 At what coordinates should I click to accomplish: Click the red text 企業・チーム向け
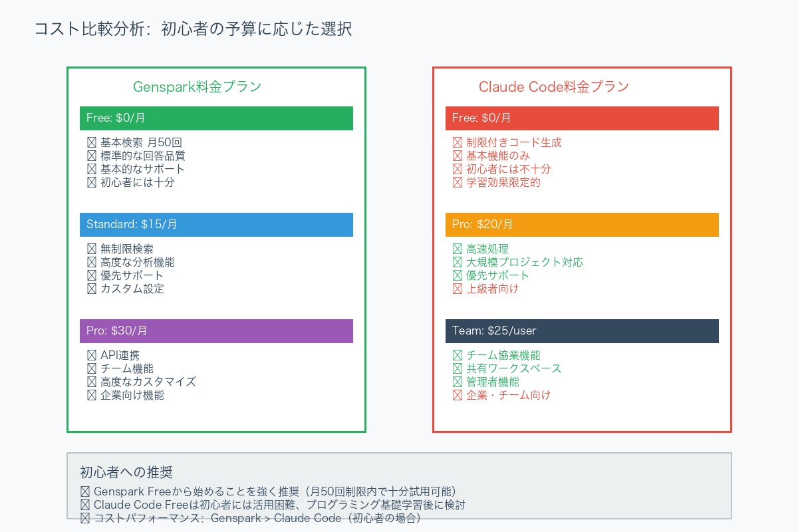pos(509,395)
